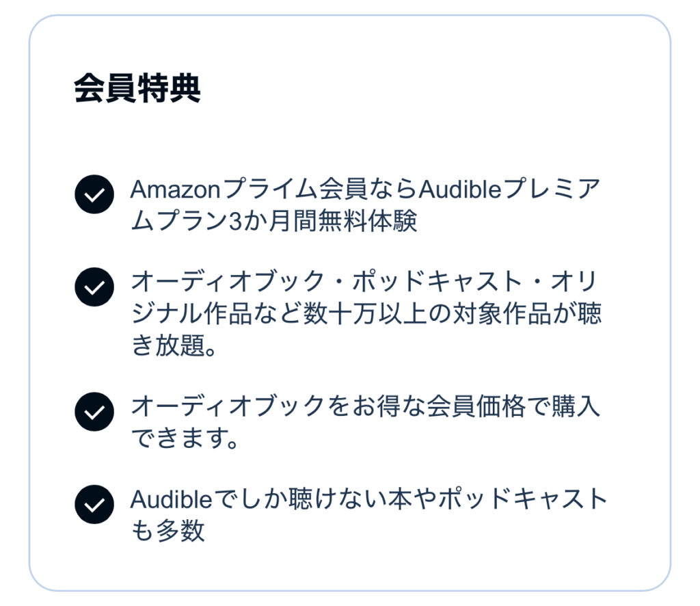Click ポッドキャスト in the last benefit
This screenshot has height=606, width=700.
(x=522, y=499)
